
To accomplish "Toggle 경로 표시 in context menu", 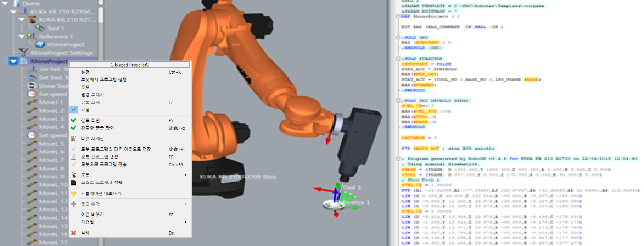I will [x=130, y=102].
